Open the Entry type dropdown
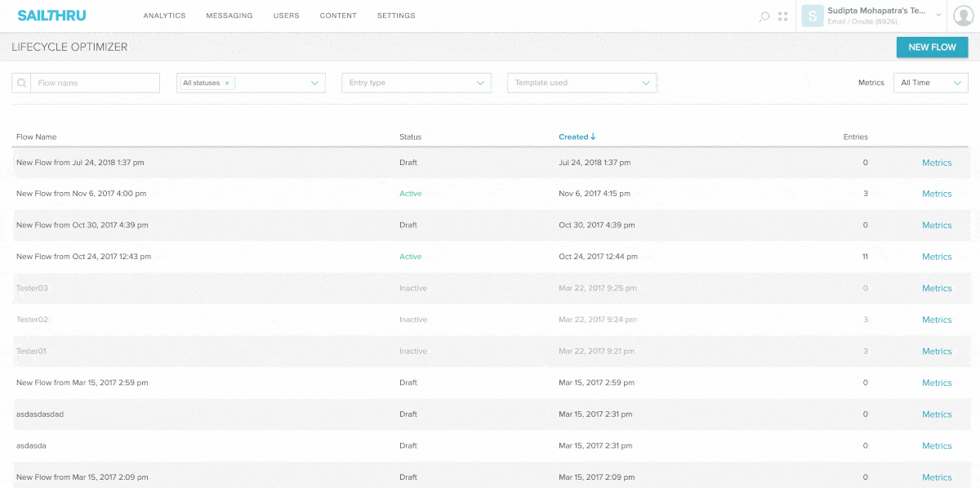The width and height of the screenshot is (980, 488). [416, 83]
